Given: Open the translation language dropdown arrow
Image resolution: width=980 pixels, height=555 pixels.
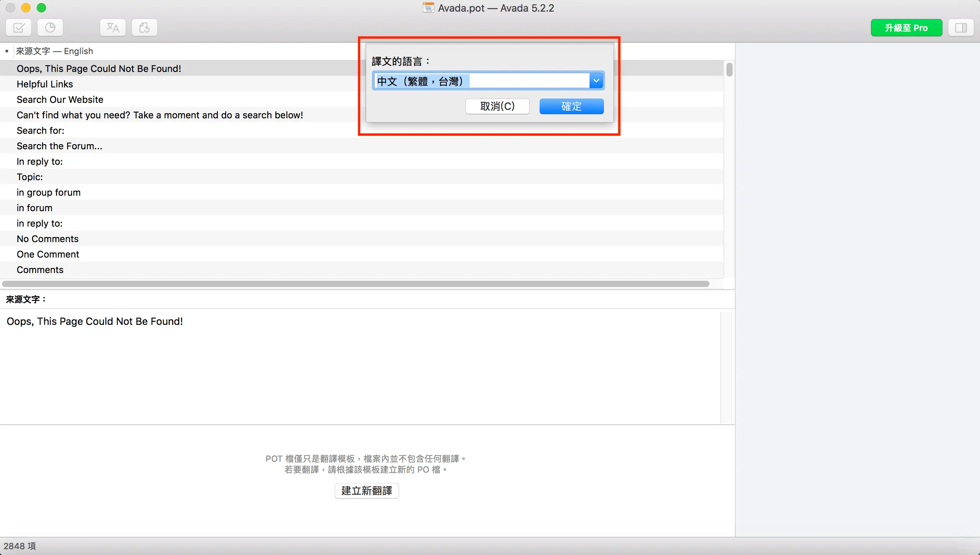Looking at the screenshot, I should click(596, 81).
